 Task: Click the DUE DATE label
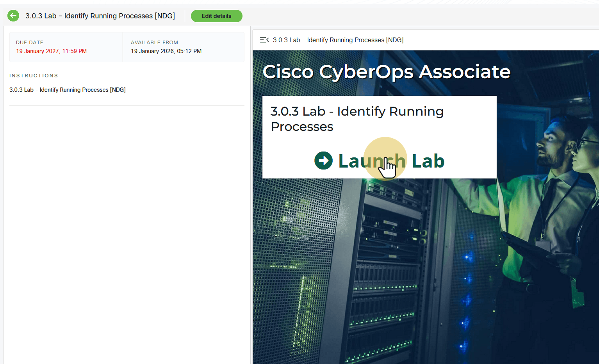(x=30, y=42)
